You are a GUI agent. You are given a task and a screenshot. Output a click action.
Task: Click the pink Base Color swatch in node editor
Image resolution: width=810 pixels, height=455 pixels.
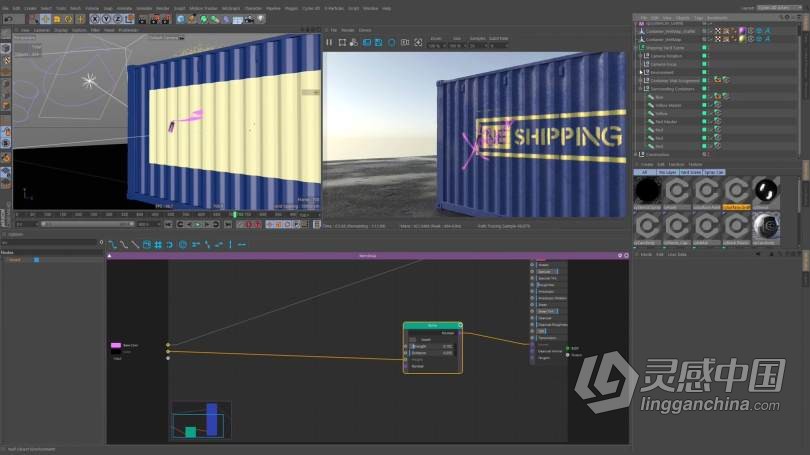tap(116, 345)
